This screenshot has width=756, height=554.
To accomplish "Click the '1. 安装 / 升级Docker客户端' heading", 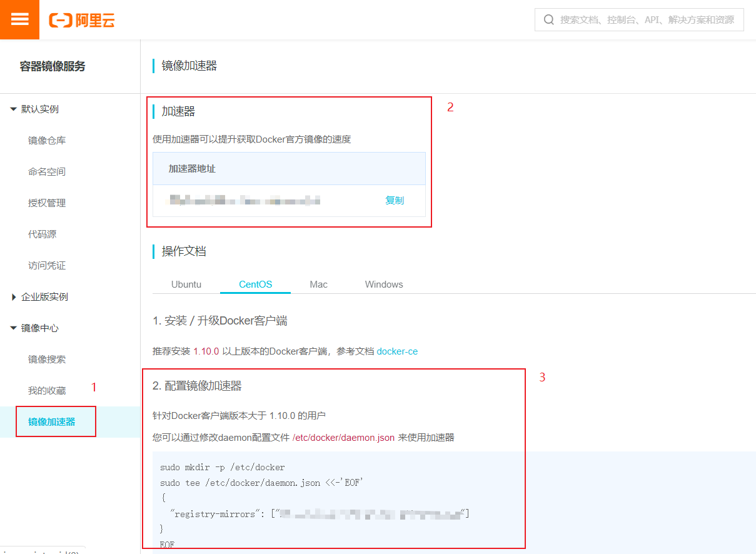I will 220,321.
